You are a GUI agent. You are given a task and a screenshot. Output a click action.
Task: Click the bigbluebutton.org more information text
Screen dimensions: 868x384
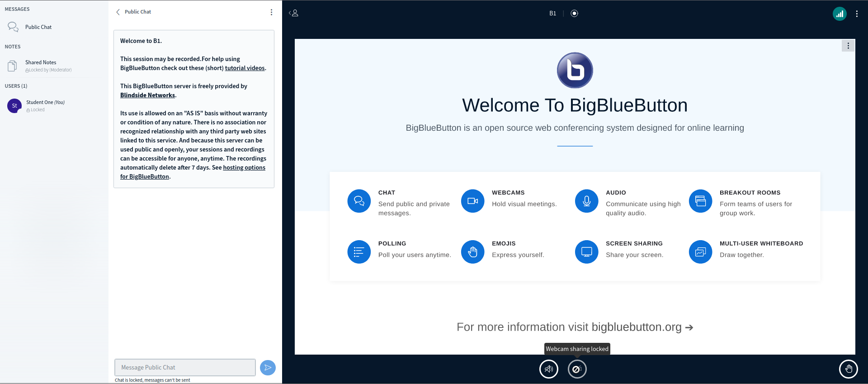[x=575, y=327]
